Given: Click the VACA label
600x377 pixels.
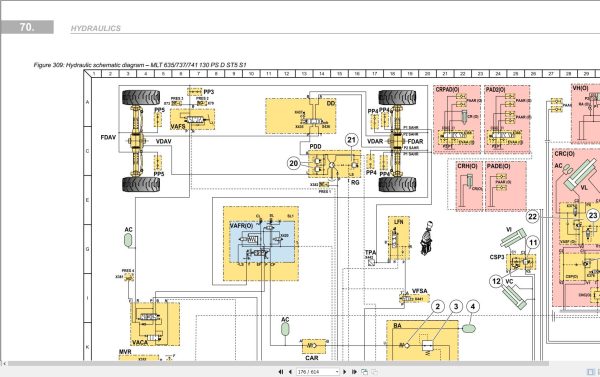Looking at the screenshot, I should [140, 343].
